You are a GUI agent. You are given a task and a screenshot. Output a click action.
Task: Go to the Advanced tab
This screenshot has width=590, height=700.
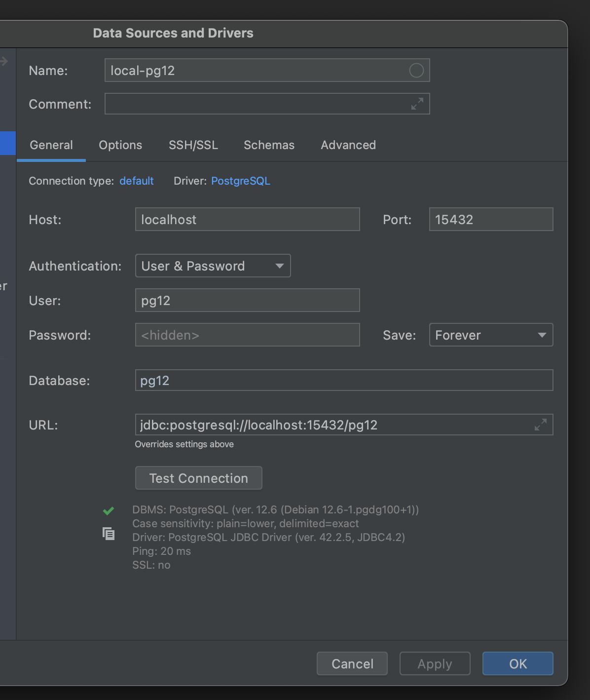pyautogui.click(x=348, y=145)
